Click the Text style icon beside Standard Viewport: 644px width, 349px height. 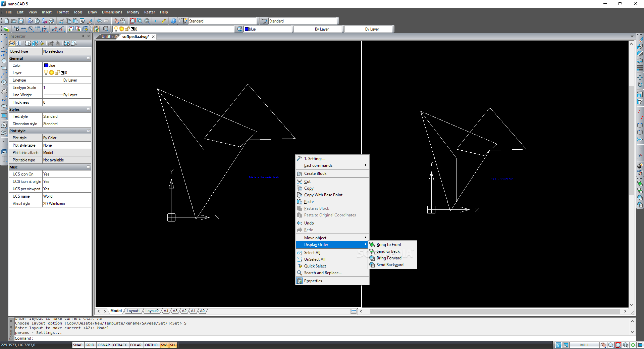[184, 21]
